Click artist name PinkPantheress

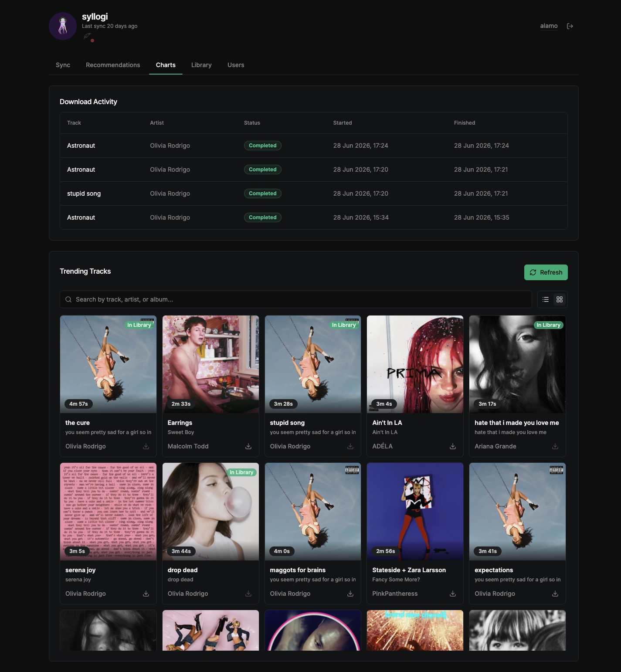395,594
